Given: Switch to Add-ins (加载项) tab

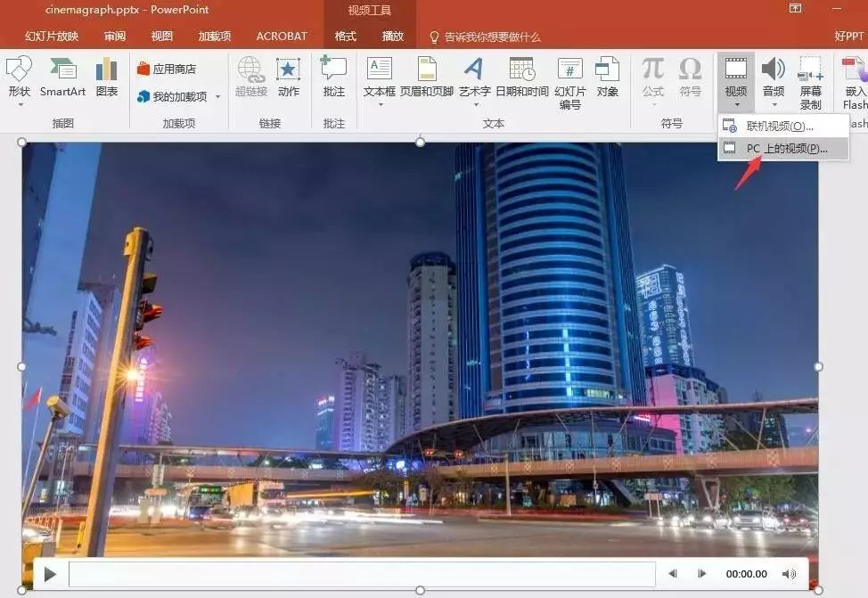Looking at the screenshot, I should point(214,37).
